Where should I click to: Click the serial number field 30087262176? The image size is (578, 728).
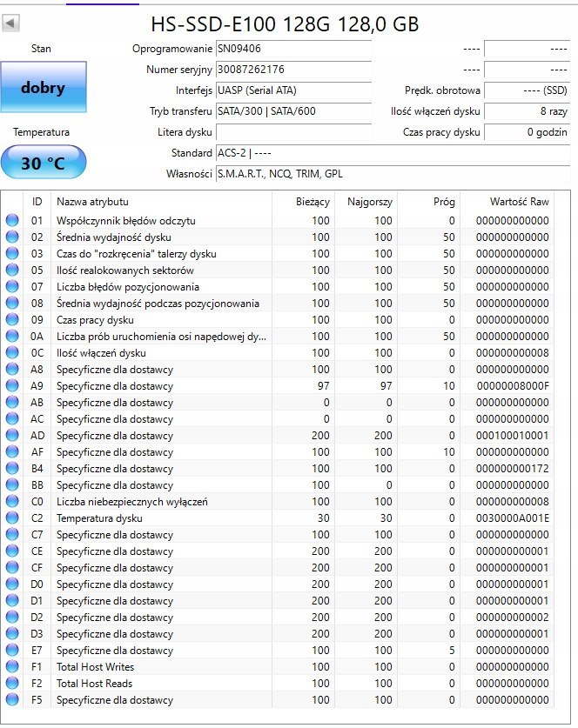click(x=293, y=70)
